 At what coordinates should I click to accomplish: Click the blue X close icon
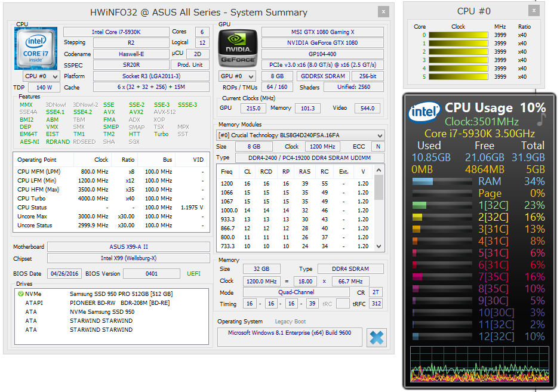point(376,337)
